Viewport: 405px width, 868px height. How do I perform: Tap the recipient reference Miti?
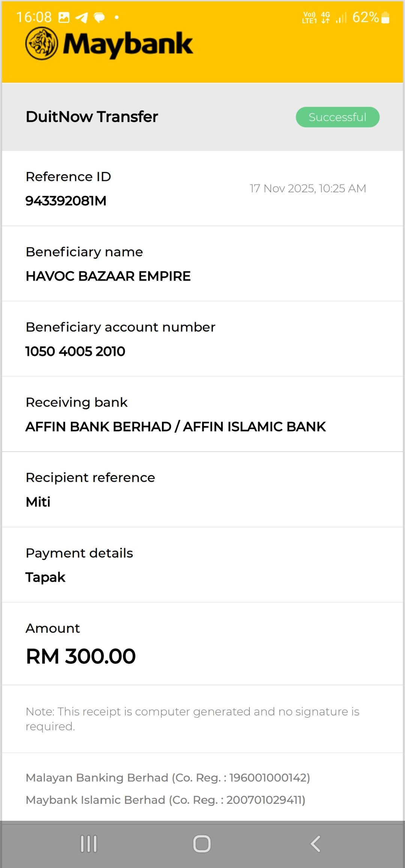38,502
